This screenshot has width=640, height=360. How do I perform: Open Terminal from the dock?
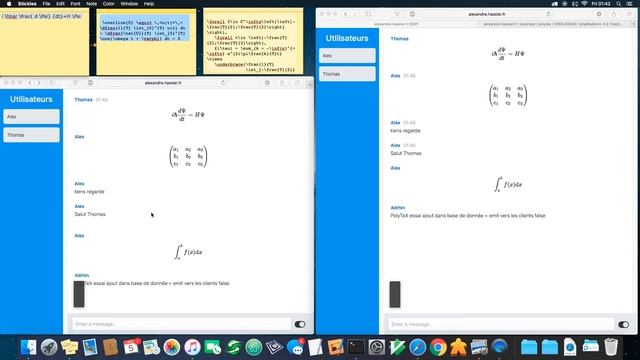point(356,347)
